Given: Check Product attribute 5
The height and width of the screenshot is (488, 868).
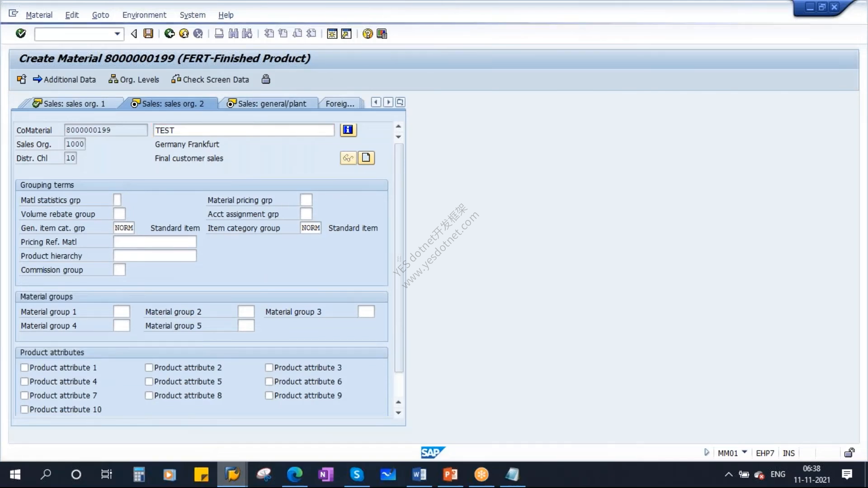Looking at the screenshot, I should point(149,382).
